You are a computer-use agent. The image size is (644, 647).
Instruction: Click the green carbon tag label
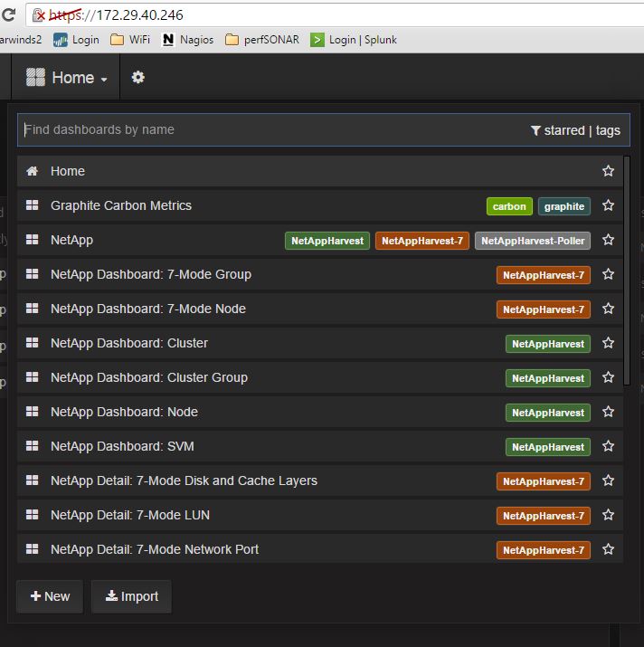coord(509,206)
